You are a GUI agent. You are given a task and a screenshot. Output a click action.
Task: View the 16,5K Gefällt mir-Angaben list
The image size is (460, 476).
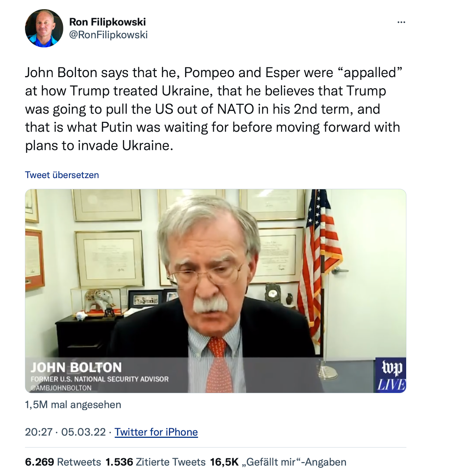278,462
